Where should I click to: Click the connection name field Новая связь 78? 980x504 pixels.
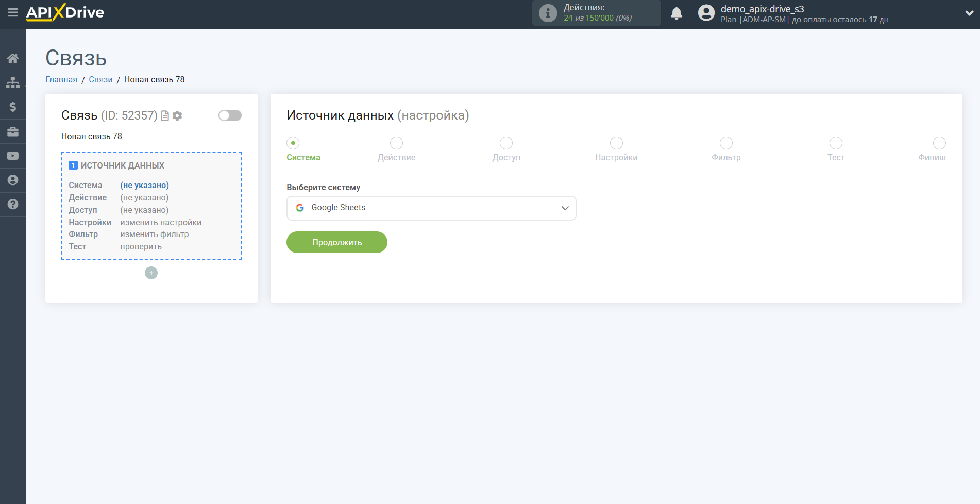(151, 137)
